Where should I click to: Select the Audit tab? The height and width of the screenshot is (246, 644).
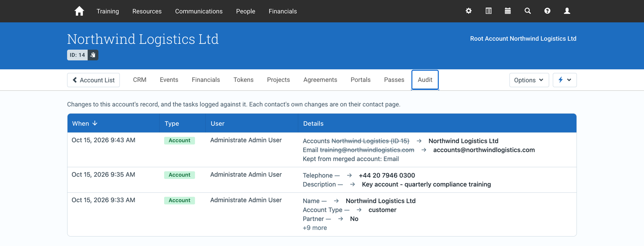click(x=425, y=80)
